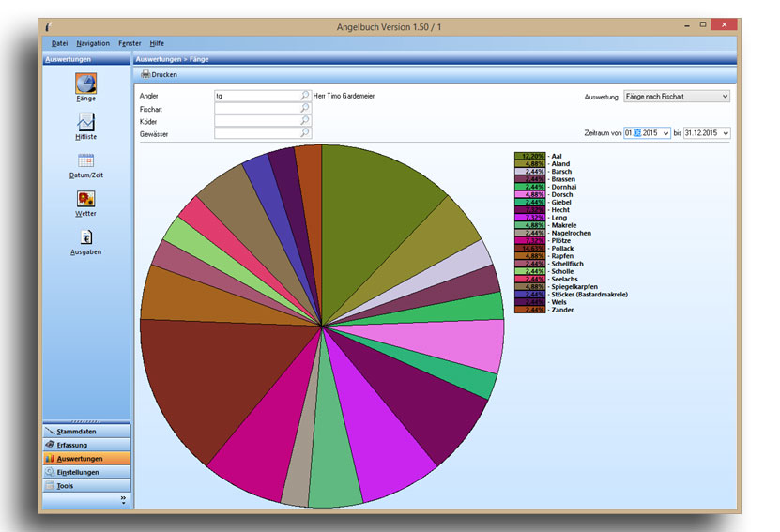Open the Navigation menu

[x=93, y=43]
